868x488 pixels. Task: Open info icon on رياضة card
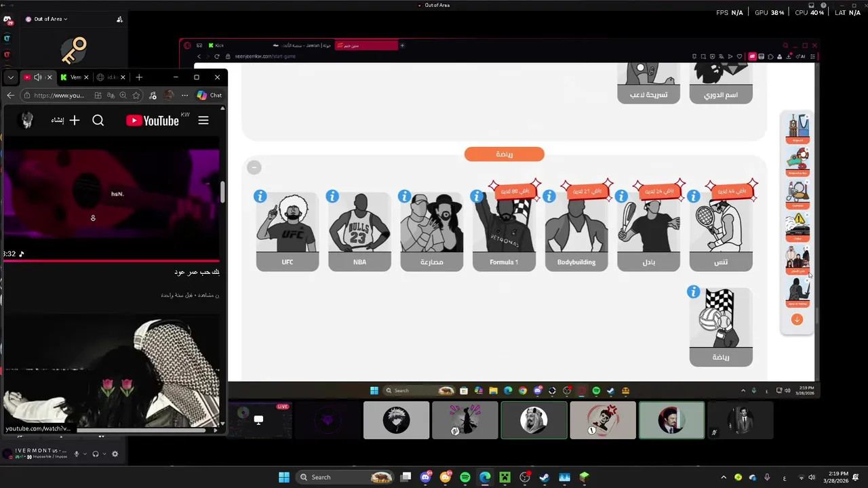click(693, 291)
